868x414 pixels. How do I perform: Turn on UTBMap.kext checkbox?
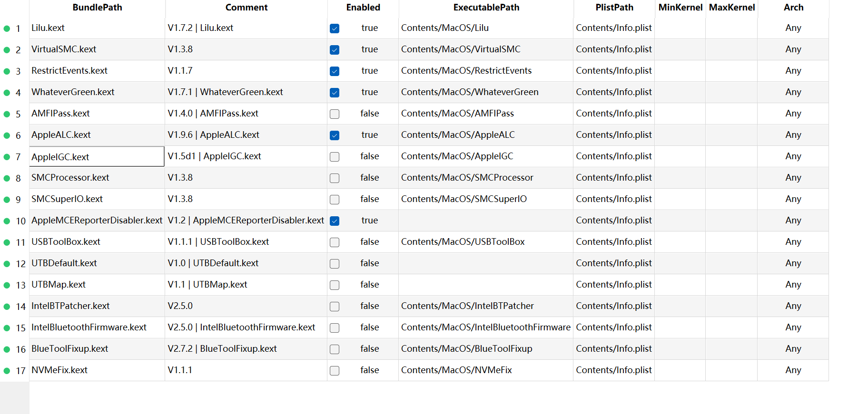(335, 285)
